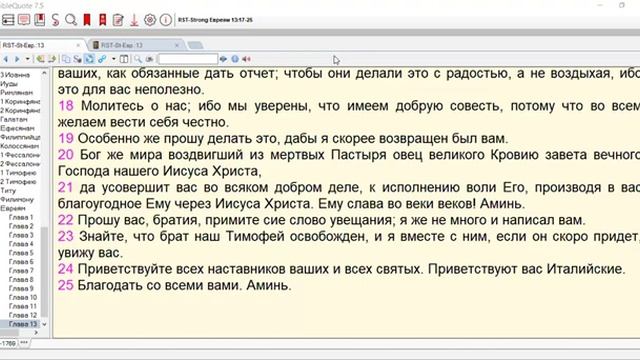Select book 'Иуды' in list

9,84
